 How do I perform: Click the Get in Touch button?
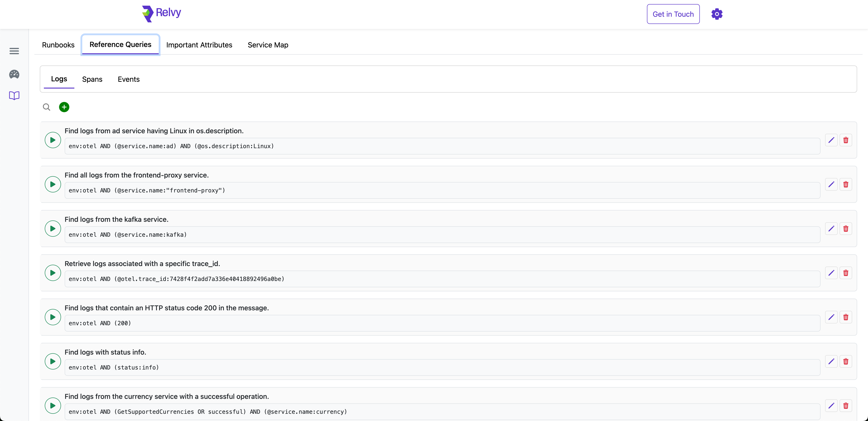[x=673, y=14]
